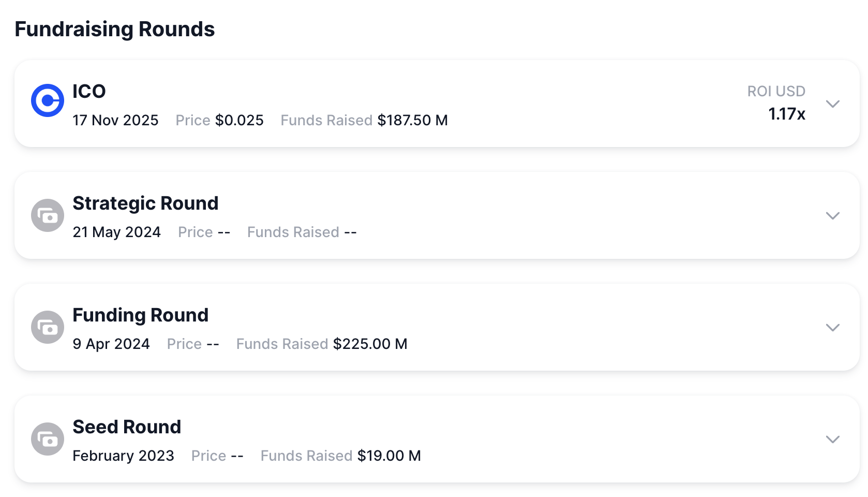
Task: Expand the ICO round details chevron
Action: pyautogui.click(x=832, y=104)
